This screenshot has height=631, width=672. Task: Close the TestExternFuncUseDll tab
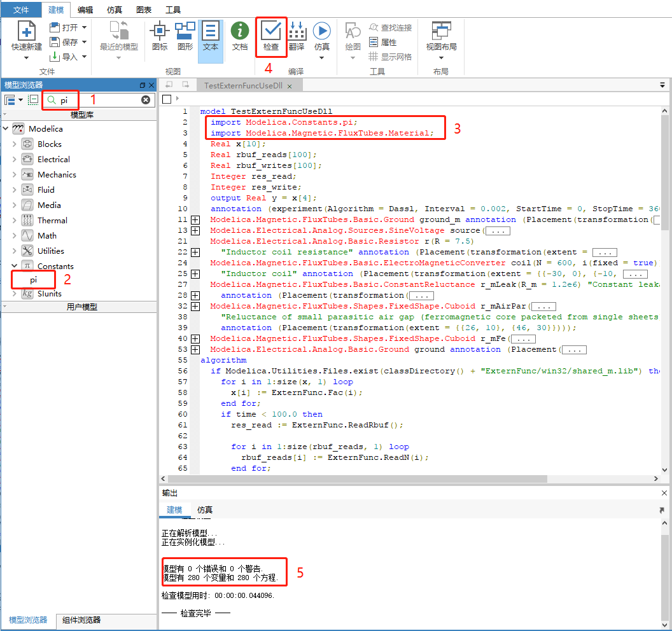click(290, 86)
